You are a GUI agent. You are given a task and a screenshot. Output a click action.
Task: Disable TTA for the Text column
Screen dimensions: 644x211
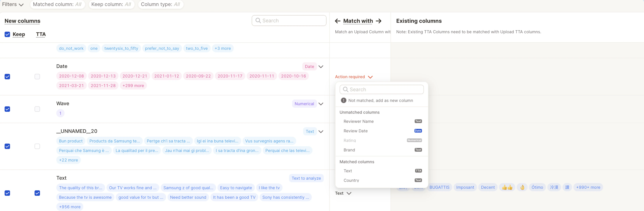pos(37,193)
